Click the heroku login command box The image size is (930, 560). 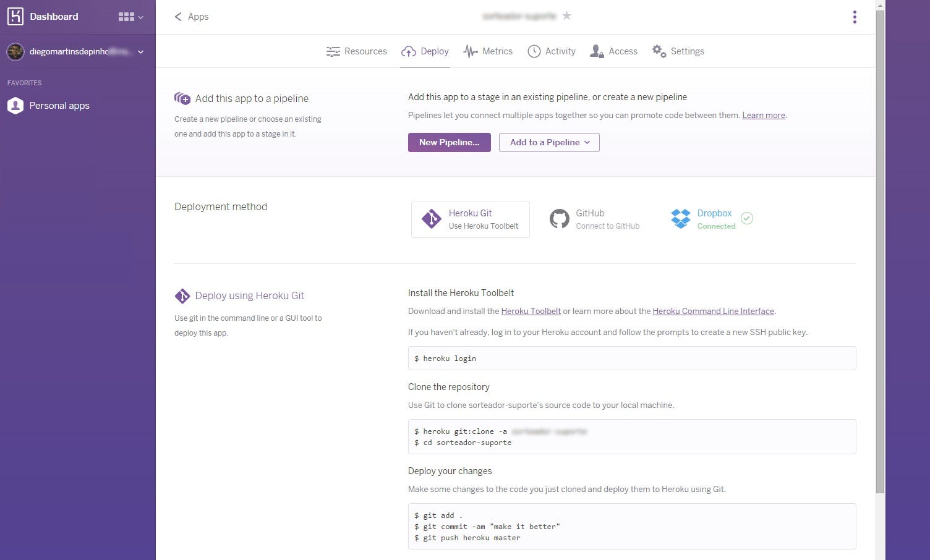[632, 358]
